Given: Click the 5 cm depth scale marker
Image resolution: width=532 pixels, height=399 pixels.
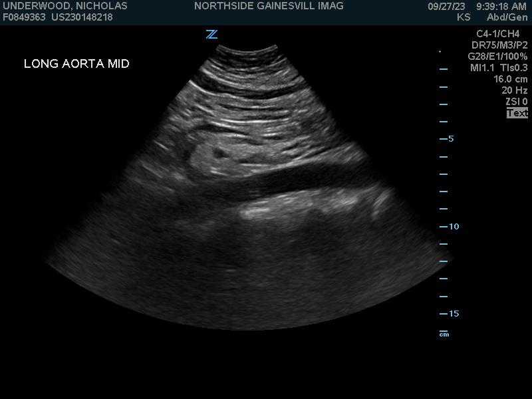Looking at the screenshot, I should [451, 139].
